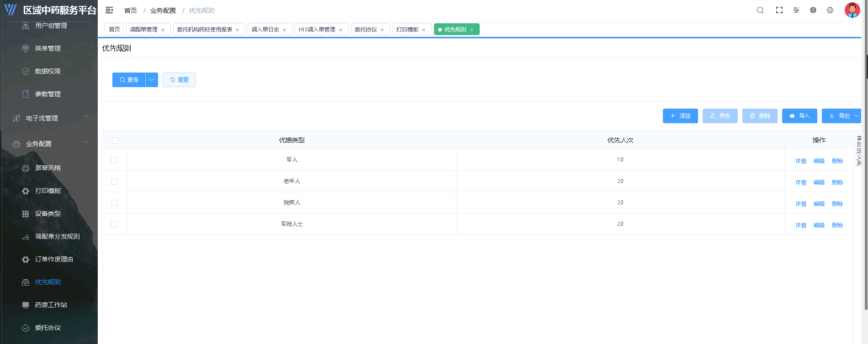This screenshot has height=344, width=868.
Task: Expand the 导出 dropdown arrow
Action: [x=857, y=116]
